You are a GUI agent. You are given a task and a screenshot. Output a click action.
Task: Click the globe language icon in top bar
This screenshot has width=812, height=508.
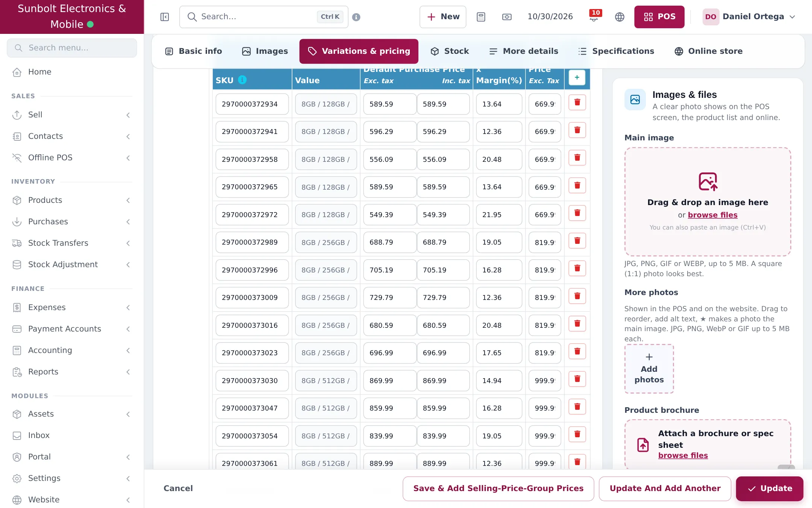pyautogui.click(x=620, y=17)
